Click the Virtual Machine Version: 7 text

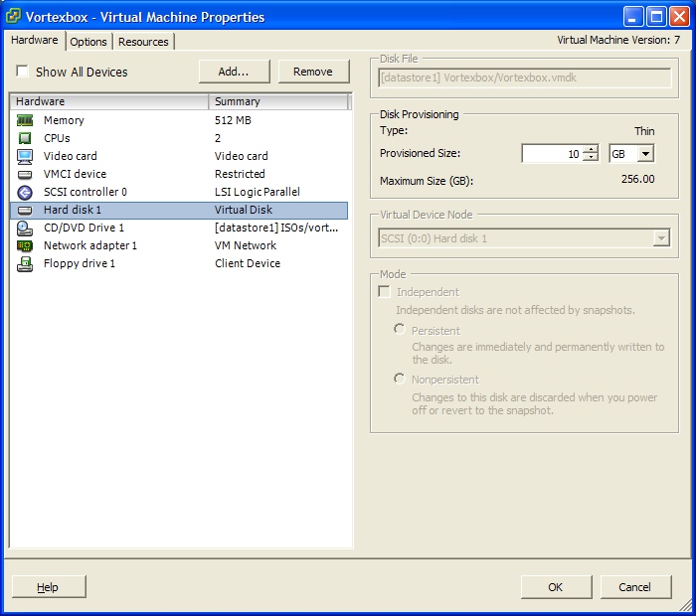pyautogui.click(x=618, y=40)
